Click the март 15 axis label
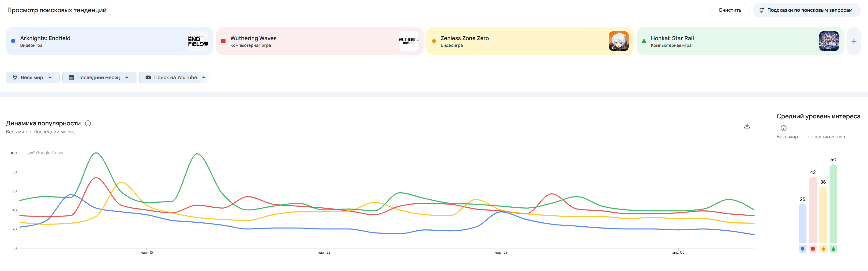868x271 pixels. point(147,252)
